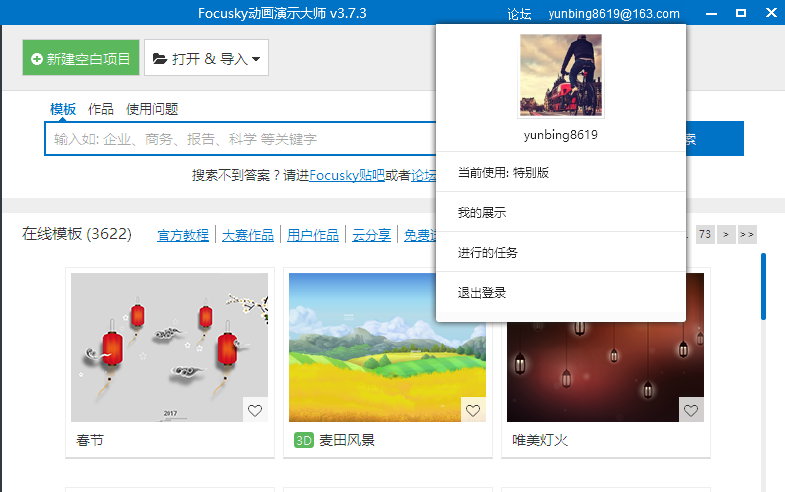Screen dimensions: 785x492
Task: Open the 唯美灯火 template thumbnail
Action: coord(605,347)
